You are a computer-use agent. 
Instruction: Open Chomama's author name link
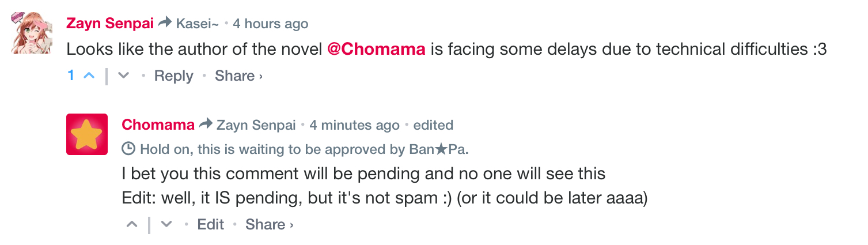tap(158, 125)
